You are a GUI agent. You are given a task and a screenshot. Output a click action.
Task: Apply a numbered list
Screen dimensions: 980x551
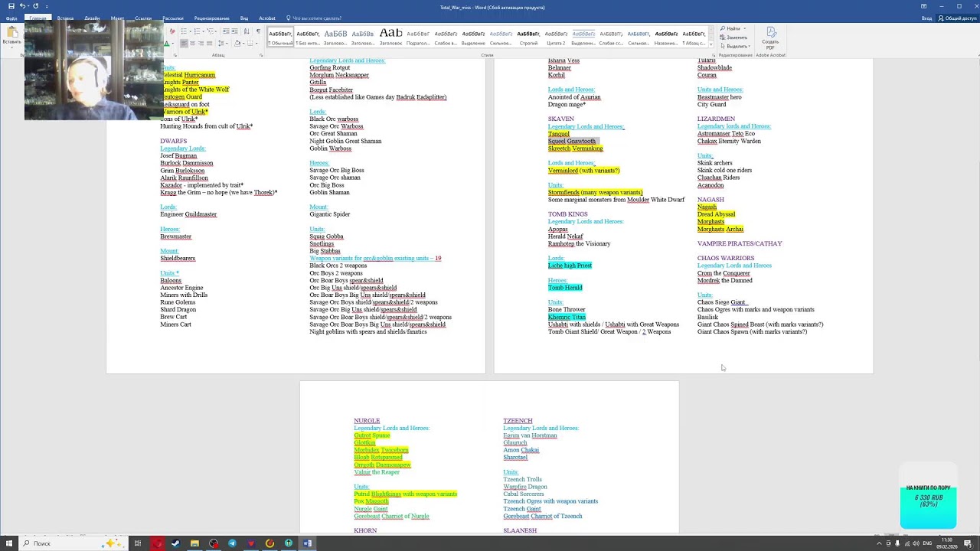coord(198,31)
